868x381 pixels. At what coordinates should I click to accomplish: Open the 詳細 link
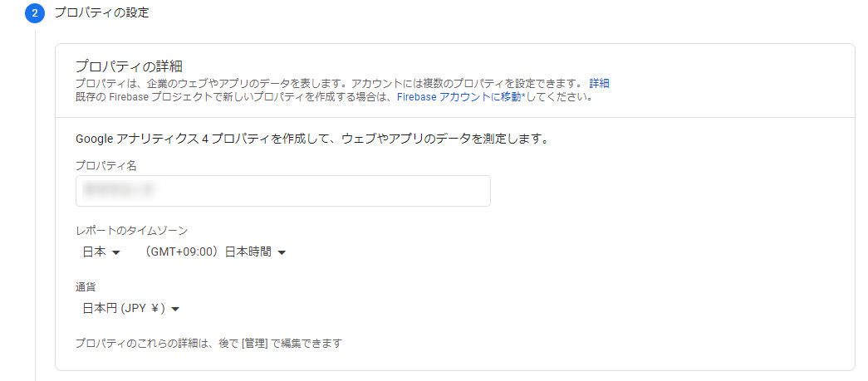[599, 84]
